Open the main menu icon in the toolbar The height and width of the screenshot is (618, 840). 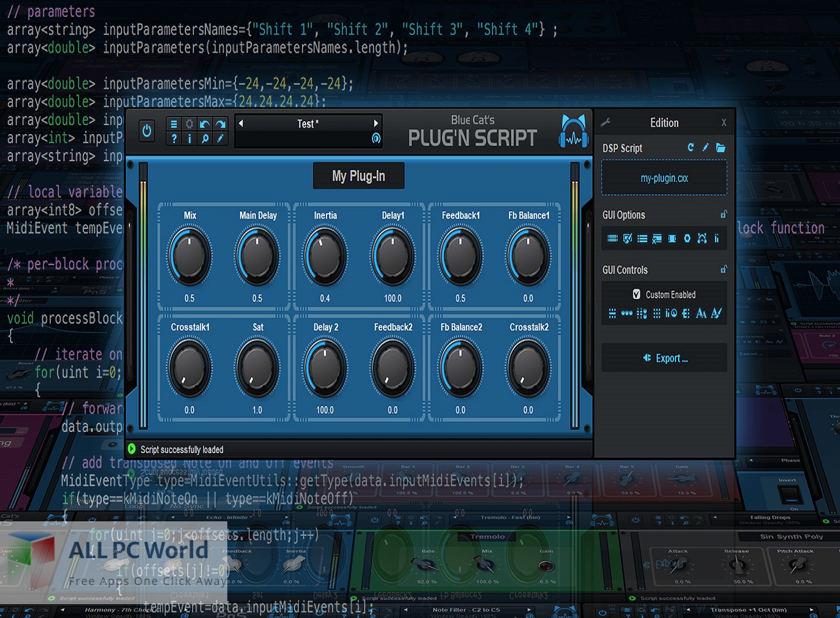tap(174, 124)
